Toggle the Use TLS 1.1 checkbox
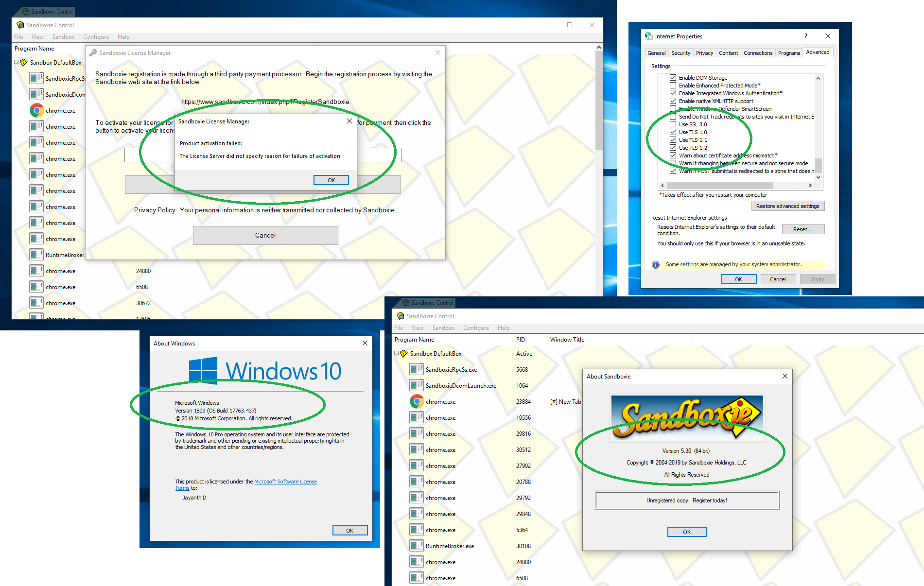Image resolution: width=924 pixels, height=586 pixels. 673,140
